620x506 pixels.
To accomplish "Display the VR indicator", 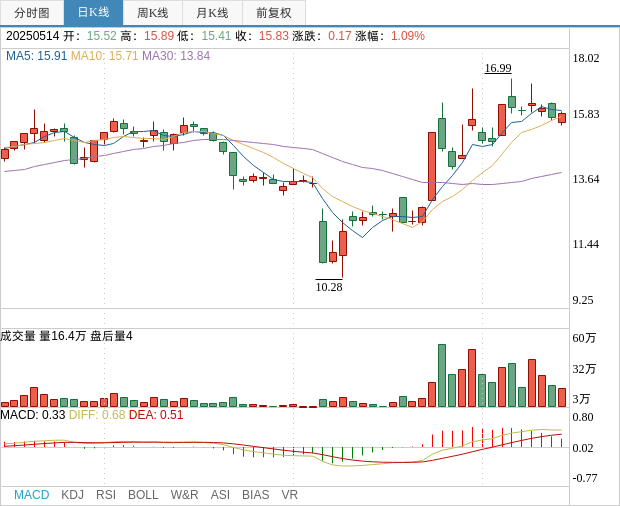I will click(x=289, y=495).
